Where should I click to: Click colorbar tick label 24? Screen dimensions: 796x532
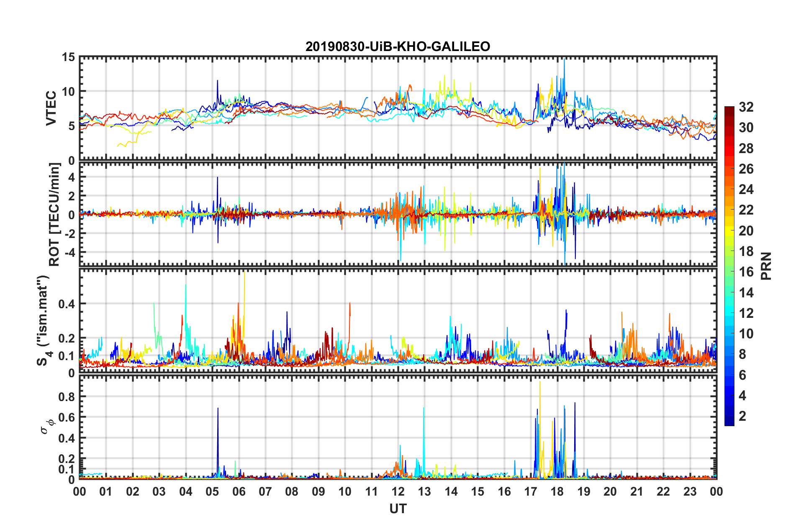point(746,189)
